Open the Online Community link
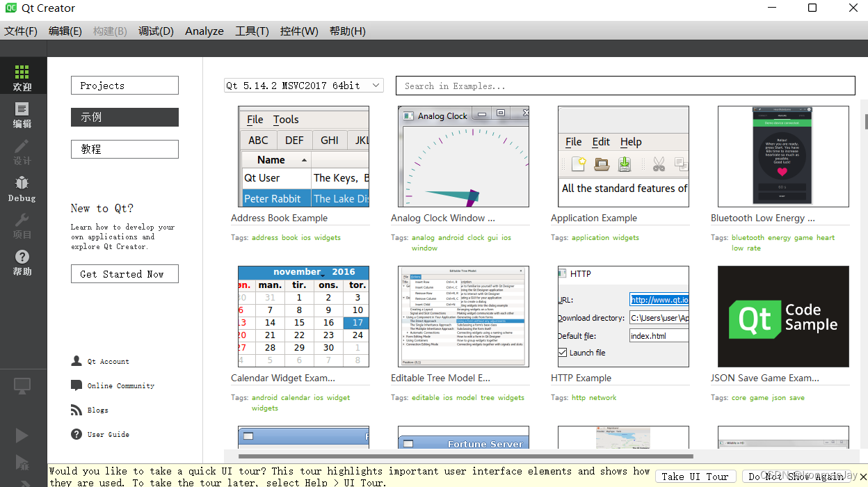 121,385
